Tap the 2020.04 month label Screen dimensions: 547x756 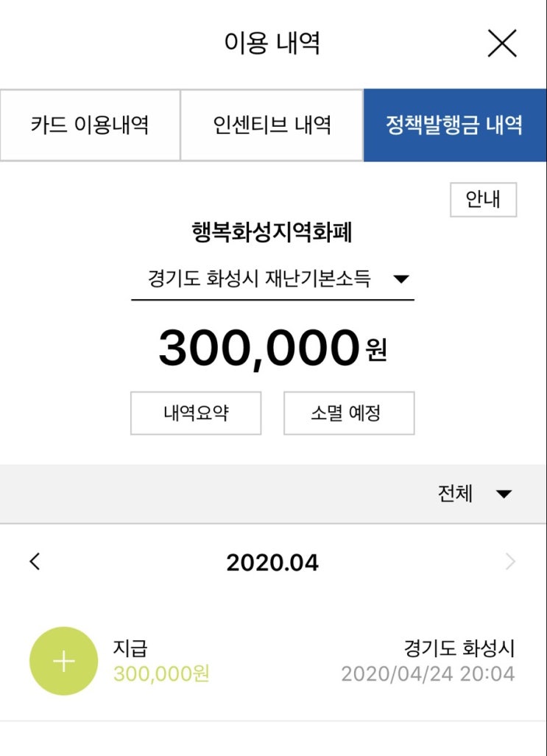pyautogui.click(x=272, y=563)
